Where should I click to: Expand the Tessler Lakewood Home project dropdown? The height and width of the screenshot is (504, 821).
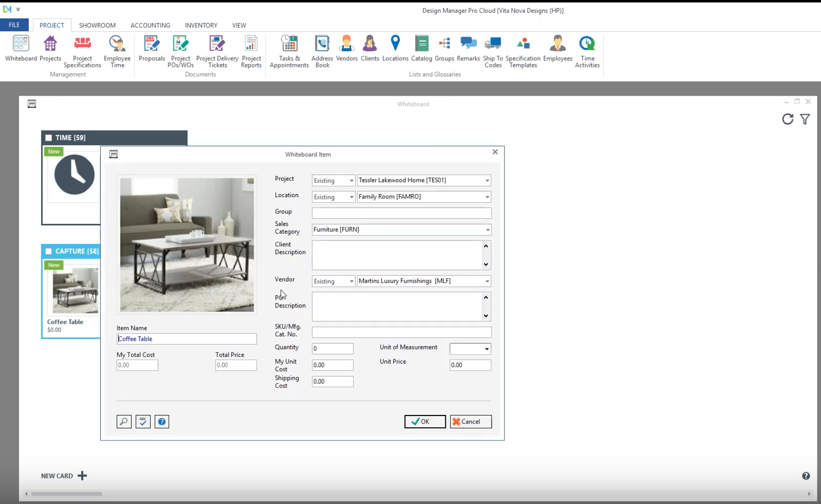click(487, 180)
